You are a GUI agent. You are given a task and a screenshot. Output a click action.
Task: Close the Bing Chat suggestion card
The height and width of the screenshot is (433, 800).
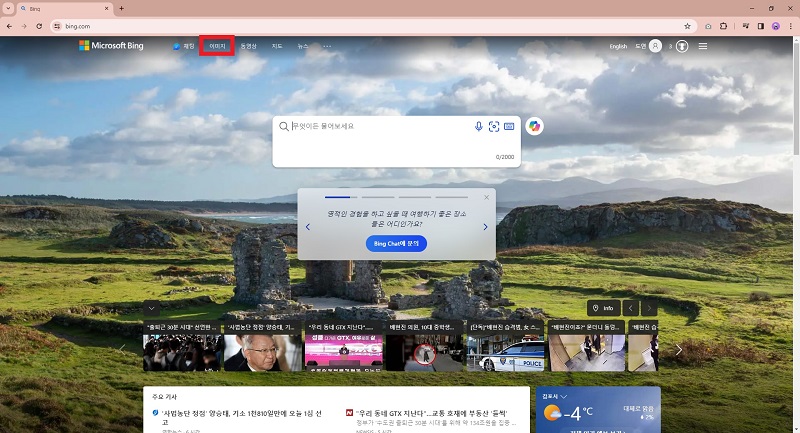point(486,197)
